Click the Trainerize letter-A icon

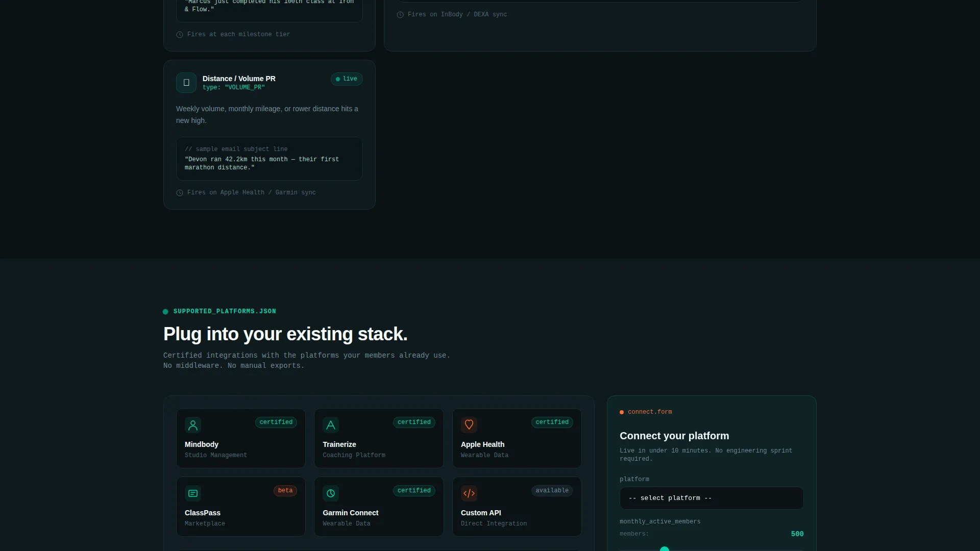pos(331,425)
